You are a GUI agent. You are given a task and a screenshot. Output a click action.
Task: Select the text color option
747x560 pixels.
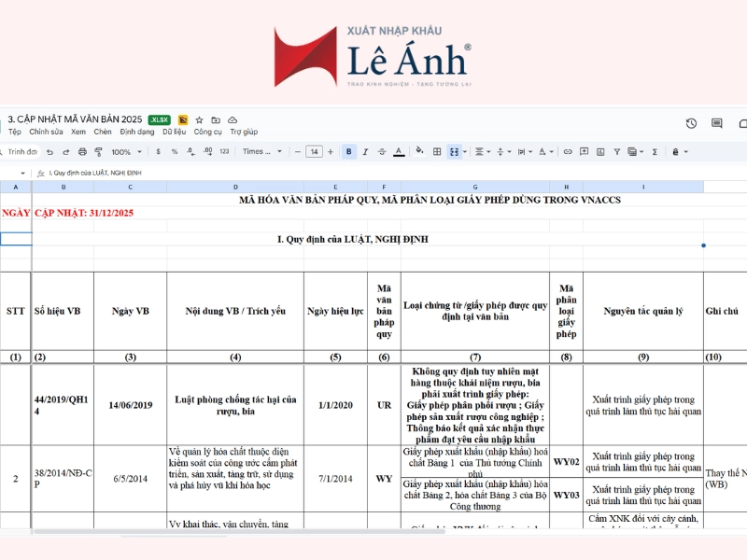coord(397,149)
